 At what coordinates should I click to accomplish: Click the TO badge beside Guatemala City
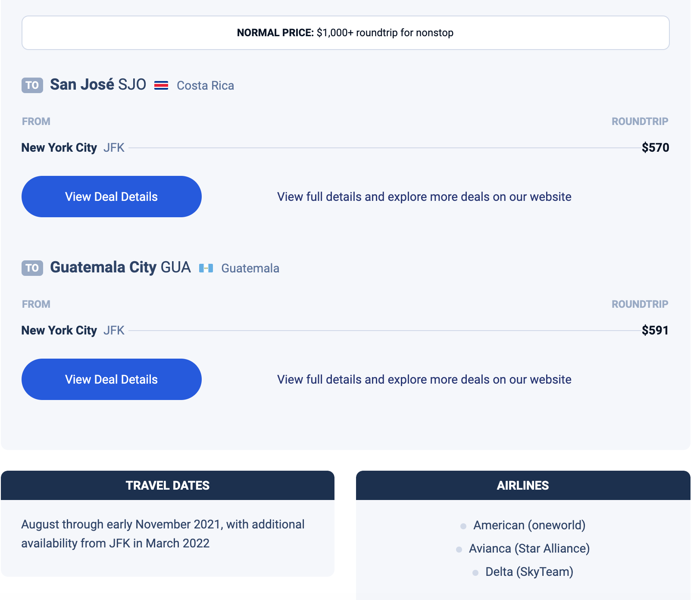click(32, 268)
